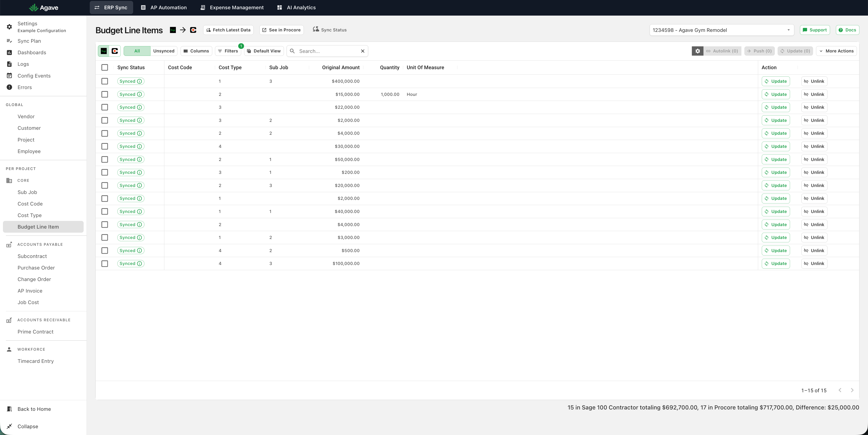
Task: Open Sync Status indicator next to See in Procore
Action: (x=330, y=30)
